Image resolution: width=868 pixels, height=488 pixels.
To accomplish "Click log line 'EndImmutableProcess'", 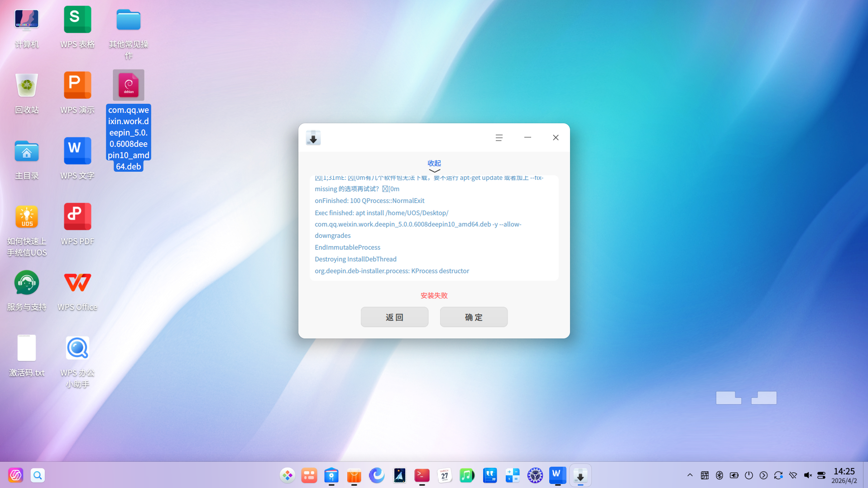I will [347, 247].
